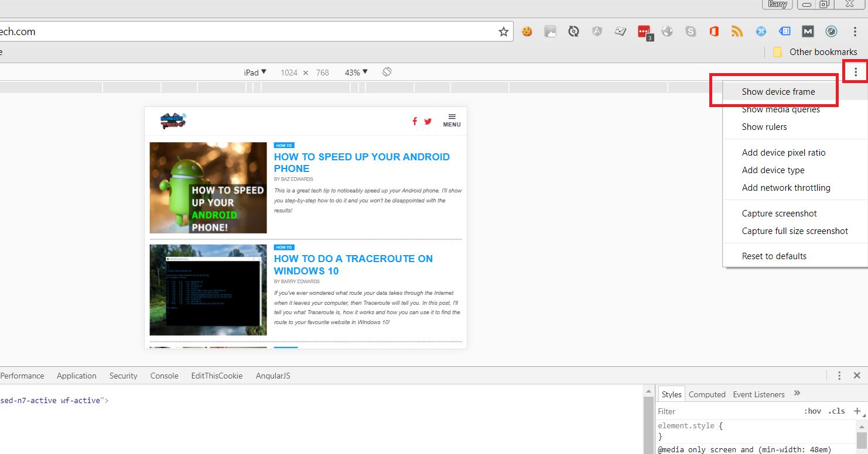The width and height of the screenshot is (868, 454).
Task: Switch to EditThisCookie DevTools tab
Action: pyautogui.click(x=217, y=376)
